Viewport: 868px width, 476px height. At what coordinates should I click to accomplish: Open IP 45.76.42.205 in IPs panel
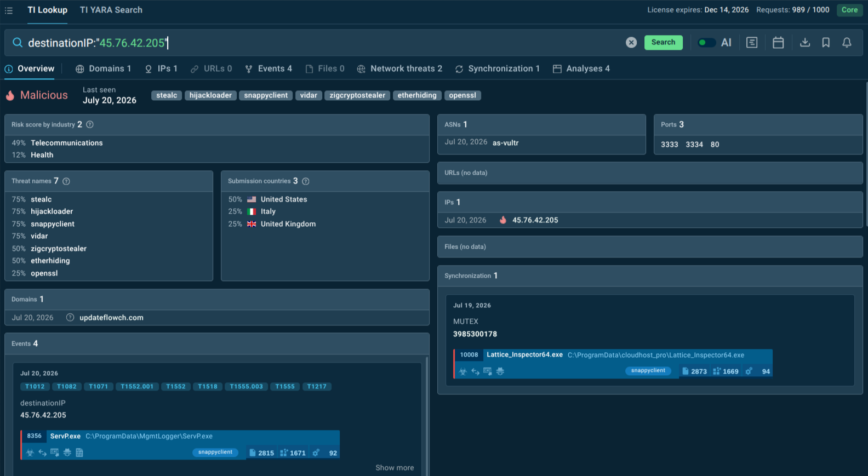[x=535, y=220]
